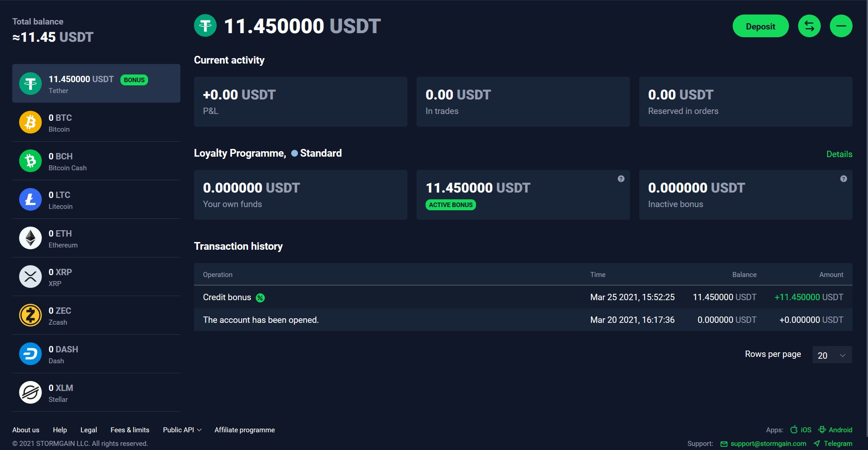Click the ACTIVE BONUS badge
Viewport: 868px width, 450px height.
(x=451, y=205)
